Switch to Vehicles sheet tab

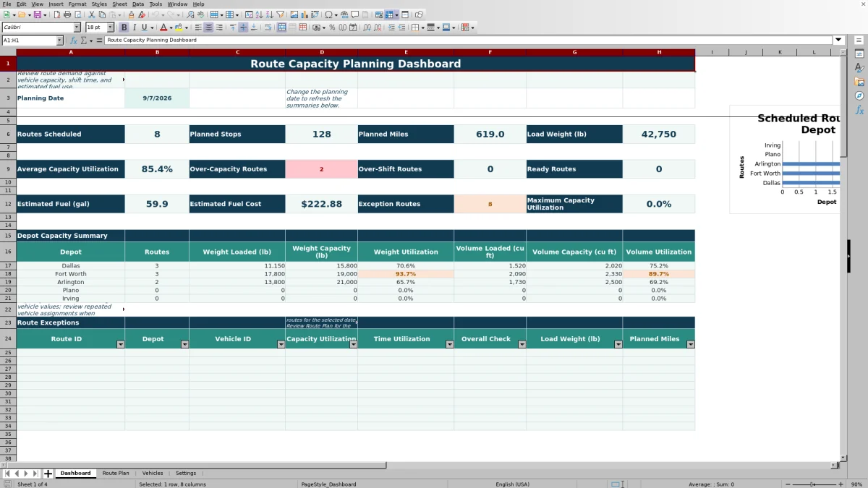[x=153, y=474]
